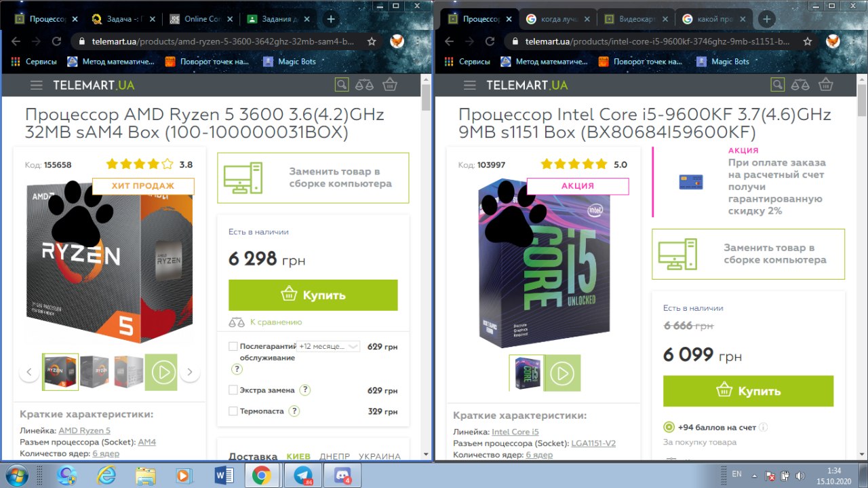The image size is (868, 488).
Task: Select КИЕВ delivery tab
Action: pyautogui.click(x=298, y=457)
